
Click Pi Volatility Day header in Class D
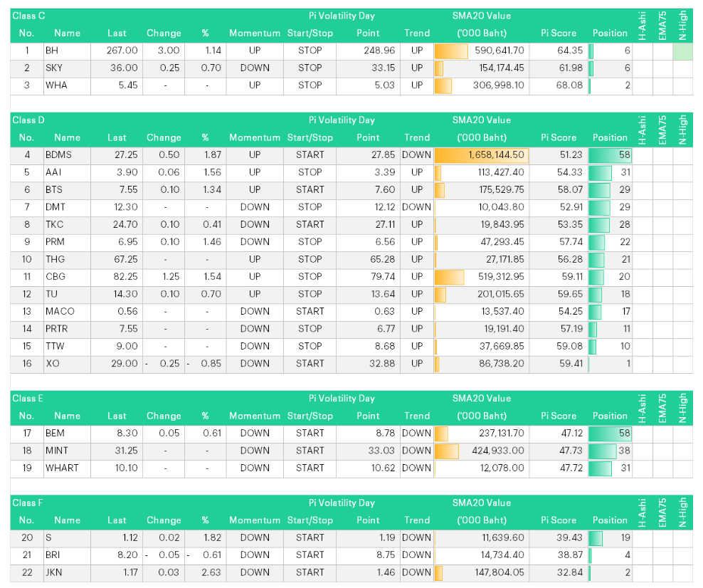[x=342, y=120]
